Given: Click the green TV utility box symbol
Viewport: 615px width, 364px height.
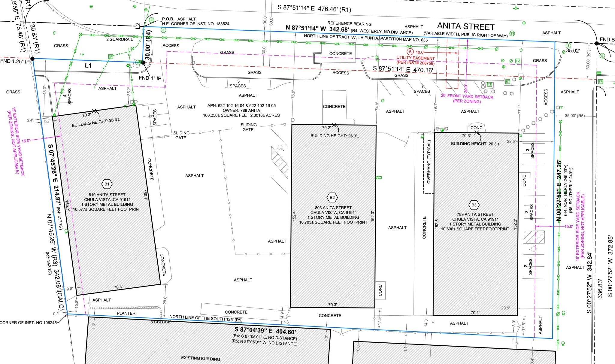Looking at the screenshot, I should coord(518,61).
